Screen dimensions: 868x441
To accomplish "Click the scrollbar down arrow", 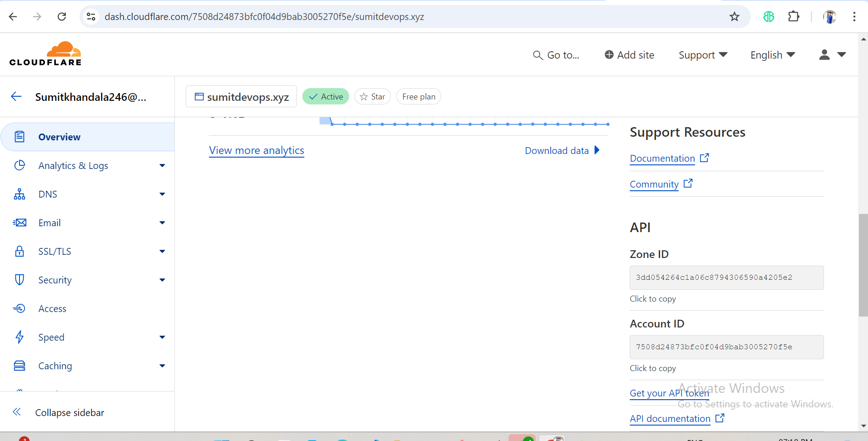I will pos(863,426).
